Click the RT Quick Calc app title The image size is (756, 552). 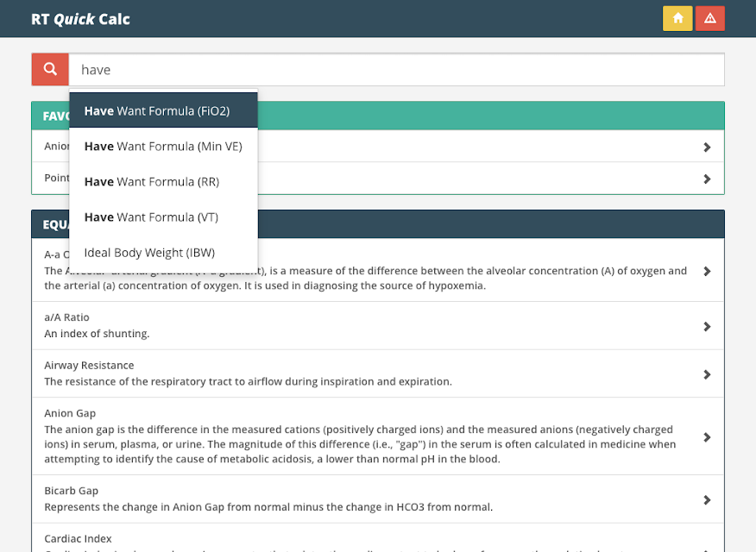[x=80, y=19]
